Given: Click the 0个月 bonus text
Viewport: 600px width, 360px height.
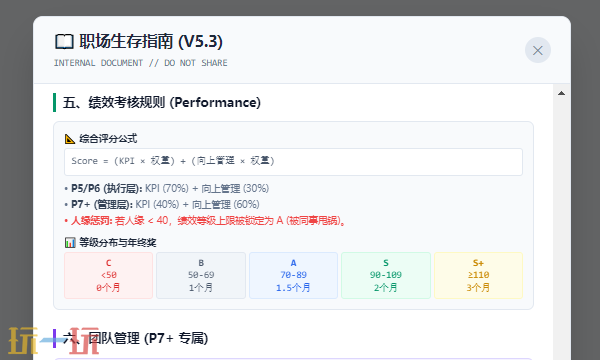Looking at the screenshot, I should (x=109, y=288).
